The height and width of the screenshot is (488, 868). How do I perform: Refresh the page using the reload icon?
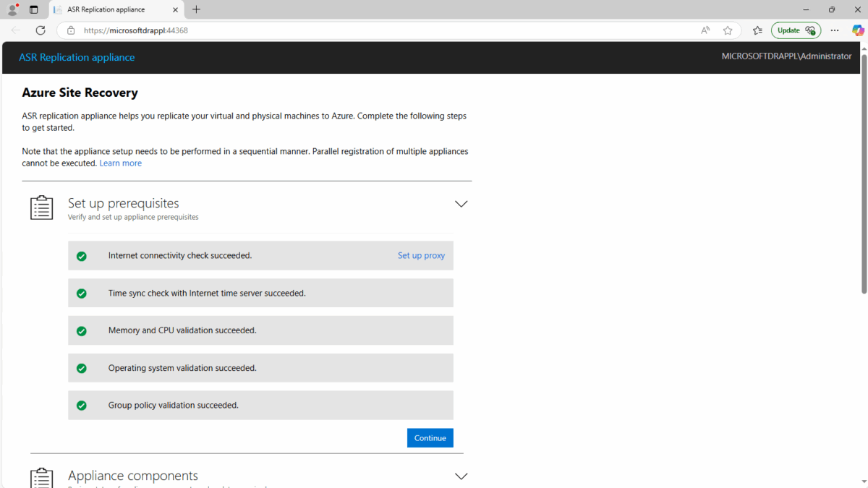click(x=41, y=30)
